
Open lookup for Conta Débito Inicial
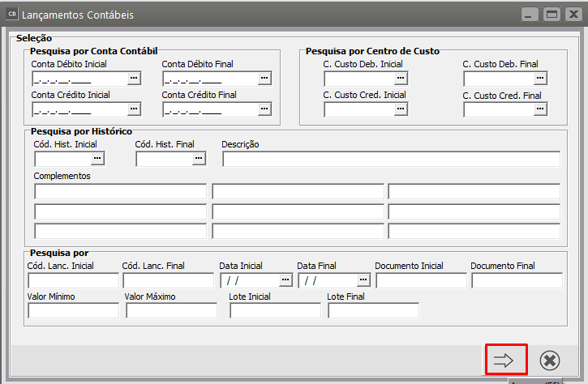[x=135, y=79]
